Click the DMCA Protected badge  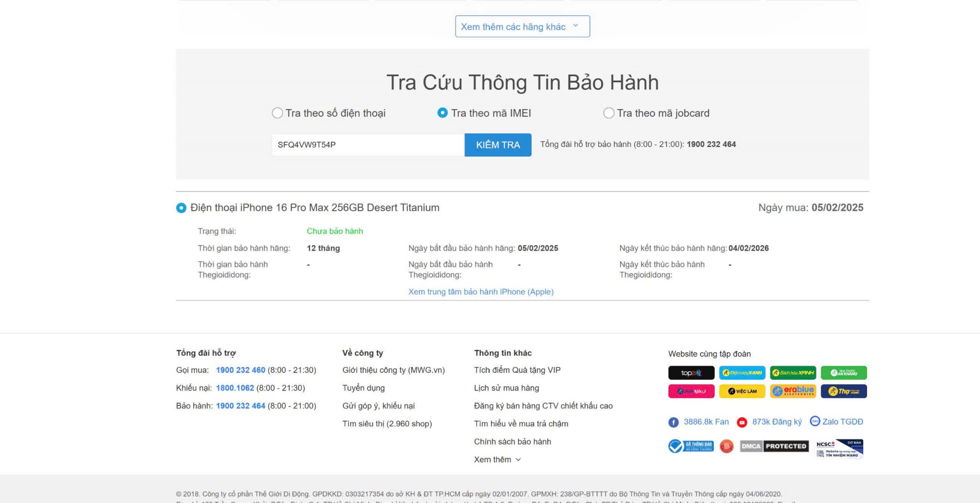coord(774,446)
